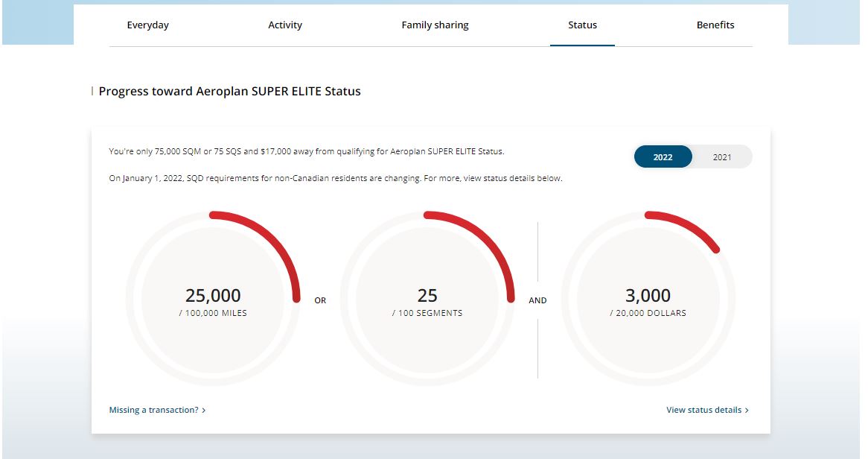Screen dimensions: 868x459
Task: Switch to the 2021 year view
Action: click(722, 157)
